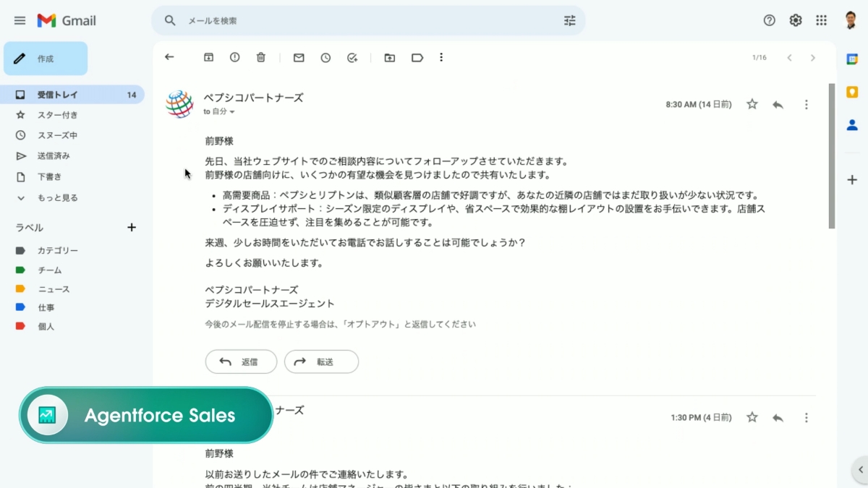Open Contacts side panel icon
Image resolution: width=868 pixels, height=488 pixels.
pyautogui.click(x=852, y=124)
